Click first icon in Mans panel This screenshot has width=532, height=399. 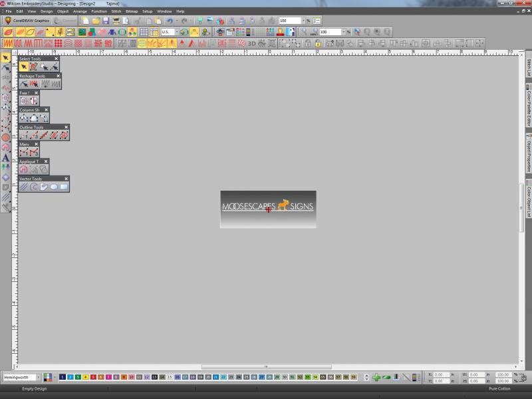[24, 152]
